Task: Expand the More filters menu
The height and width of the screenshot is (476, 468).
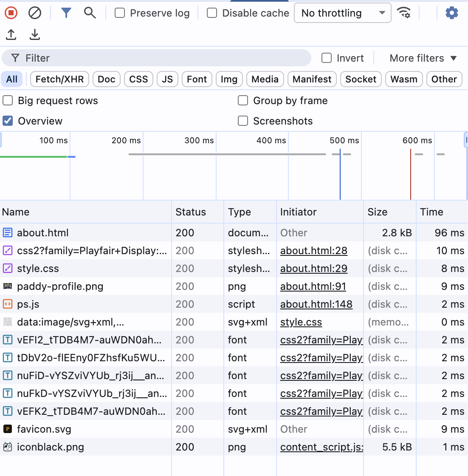Action: pos(423,58)
